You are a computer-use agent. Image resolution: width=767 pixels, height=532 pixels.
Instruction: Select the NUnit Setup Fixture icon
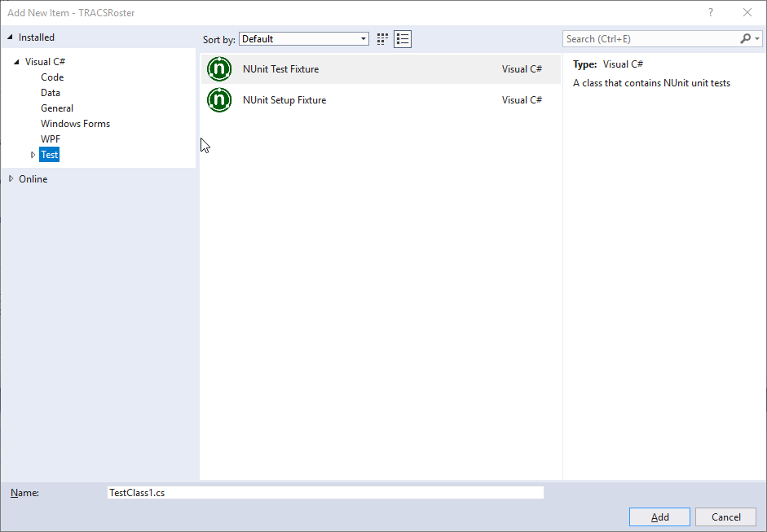pos(219,99)
